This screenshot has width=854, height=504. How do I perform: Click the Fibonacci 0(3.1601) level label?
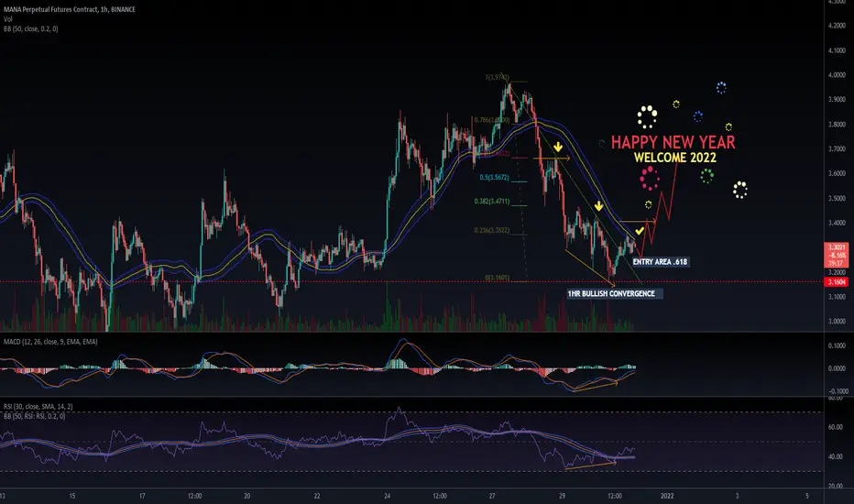pyautogui.click(x=497, y=278)
